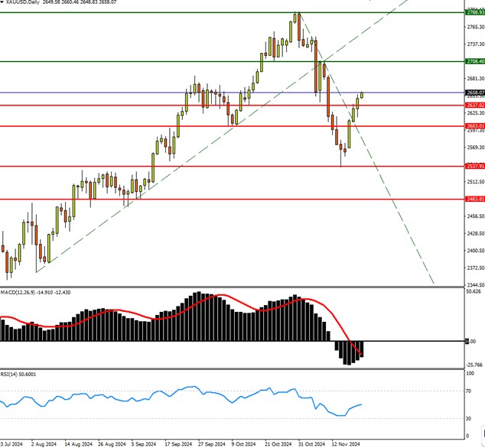Image resolution: width=485 pixels, height=448 pixels.
Task: Select the 2788.93 green price label
Action: pyautogui.click(x=474, y=13)
